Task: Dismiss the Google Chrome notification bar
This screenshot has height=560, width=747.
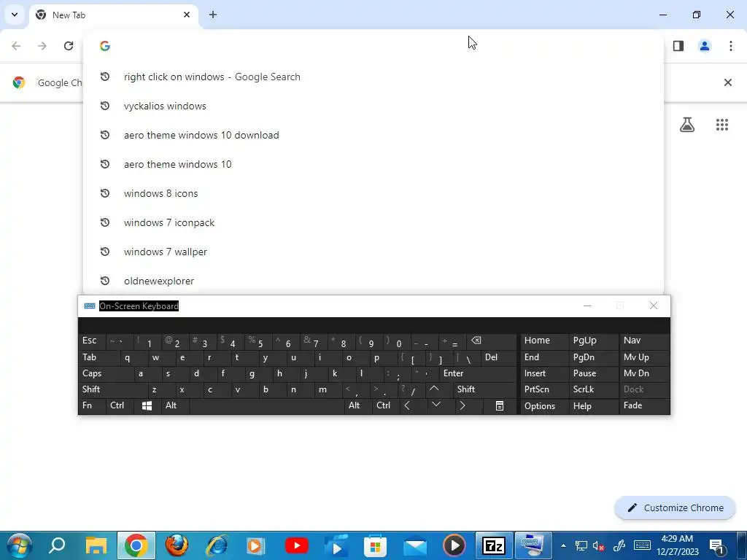Action: point(728,82)
